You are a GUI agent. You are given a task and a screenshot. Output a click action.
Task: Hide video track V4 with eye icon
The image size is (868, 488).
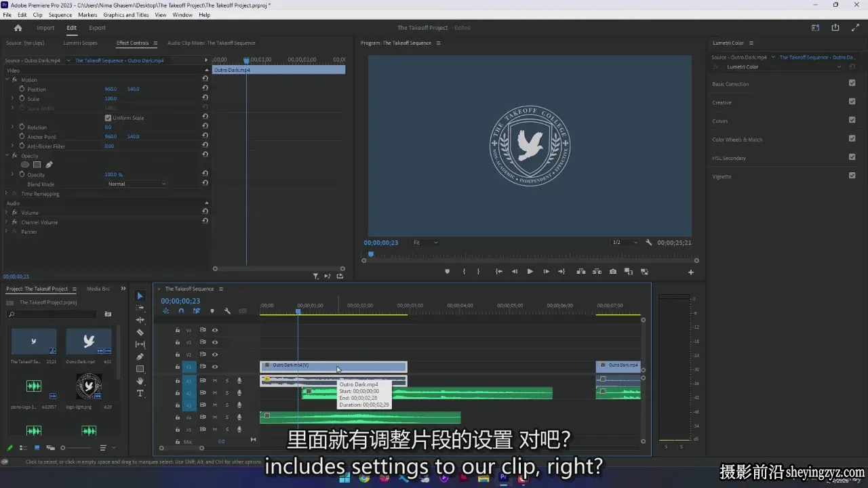[215, 330]
